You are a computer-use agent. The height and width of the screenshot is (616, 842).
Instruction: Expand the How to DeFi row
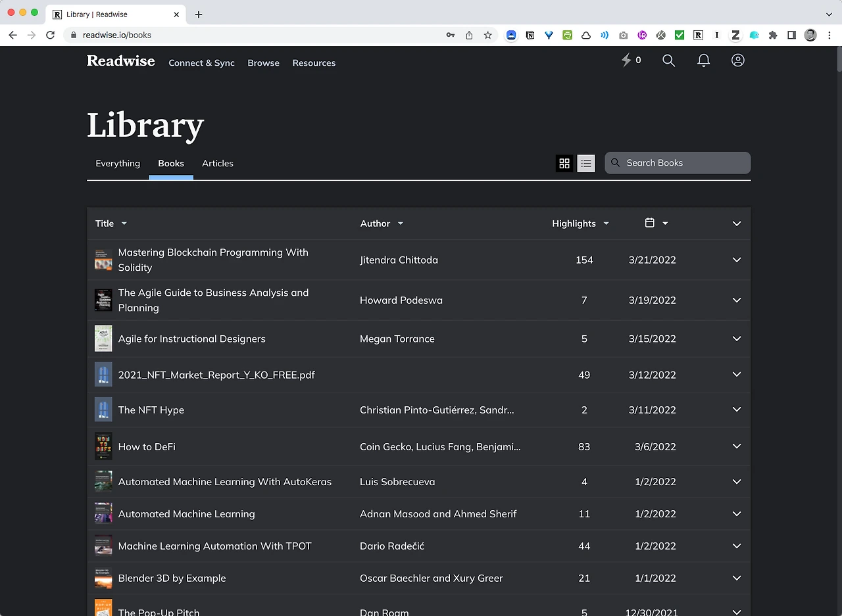point(737,446)
